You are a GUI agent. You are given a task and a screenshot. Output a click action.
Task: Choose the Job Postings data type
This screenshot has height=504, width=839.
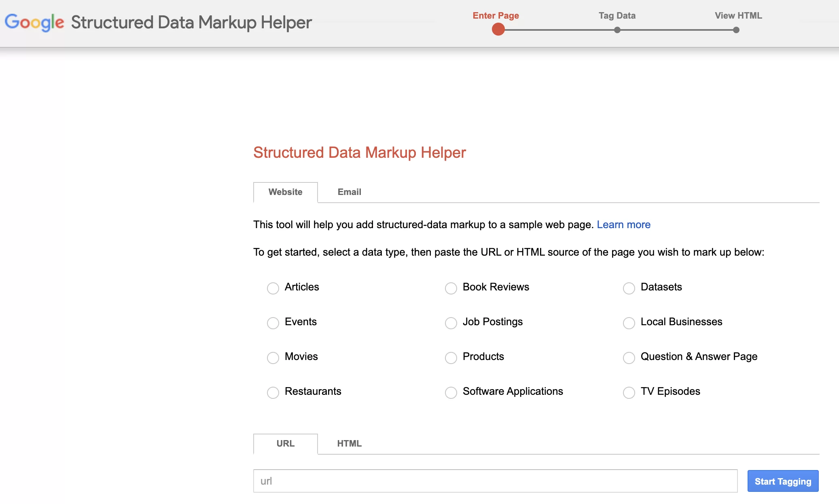(451, 323)
